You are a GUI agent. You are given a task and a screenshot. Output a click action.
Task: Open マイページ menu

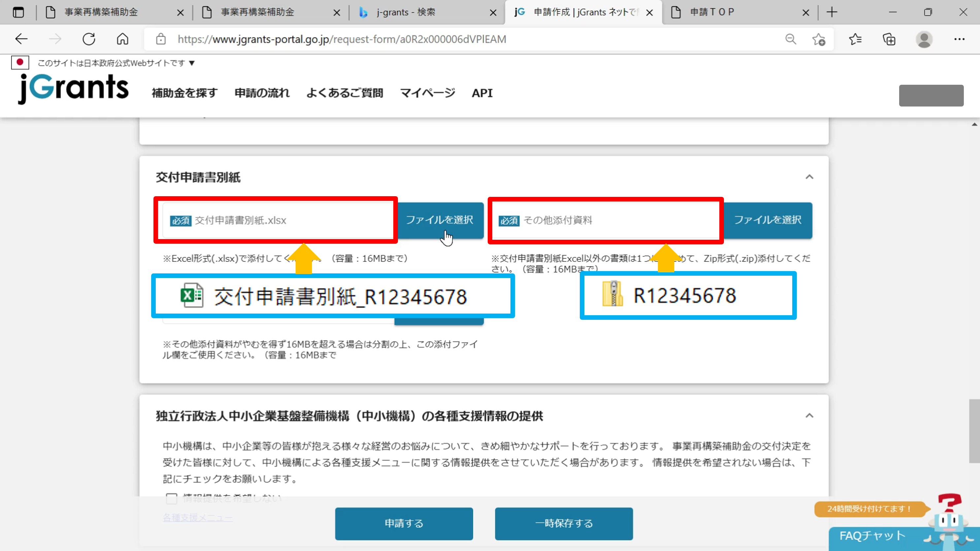(428, 93)
